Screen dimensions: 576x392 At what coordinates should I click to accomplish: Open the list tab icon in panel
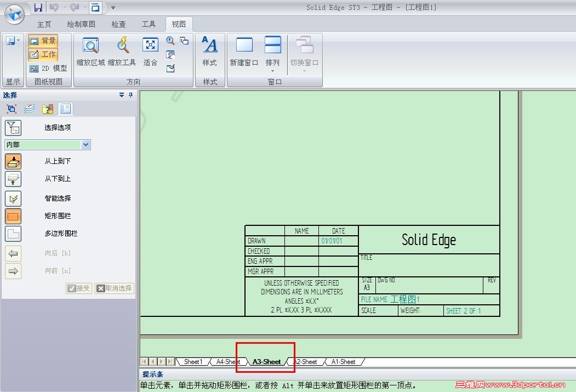pyautogui.click(x=66, y=109)
